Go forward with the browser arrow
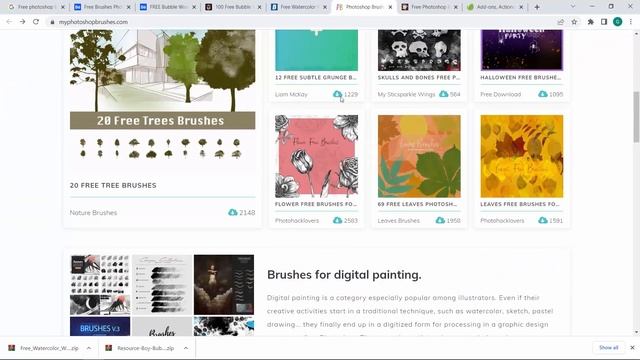 tap(22, 22)
